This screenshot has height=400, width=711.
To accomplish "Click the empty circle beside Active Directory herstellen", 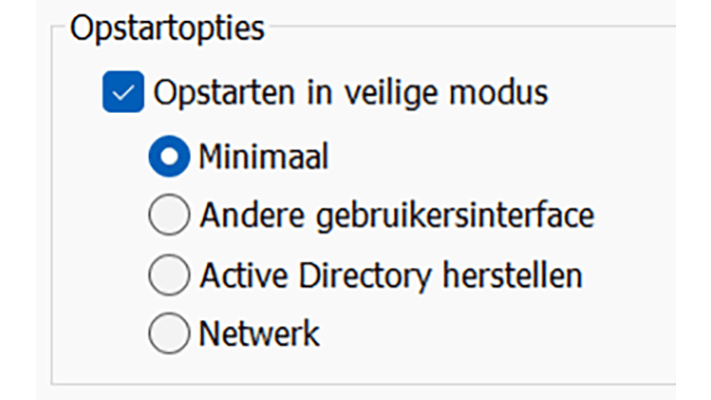I will pyautogui.click(x=168, y=274).
